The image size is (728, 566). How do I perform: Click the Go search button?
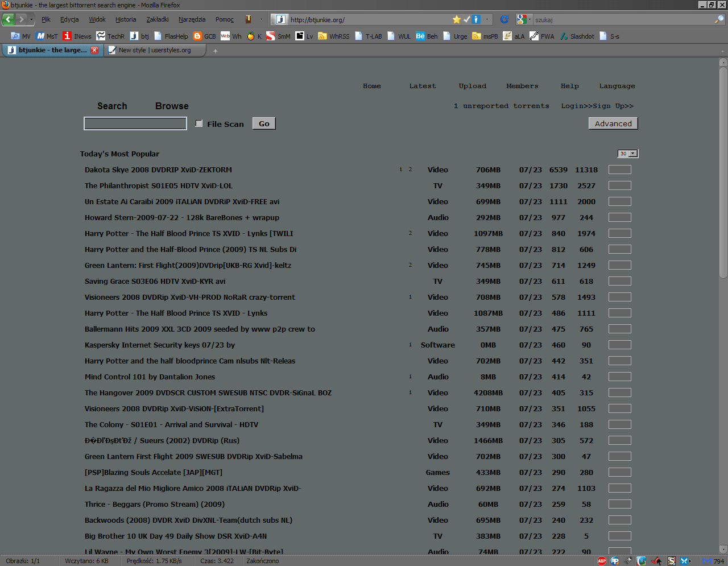264,123
